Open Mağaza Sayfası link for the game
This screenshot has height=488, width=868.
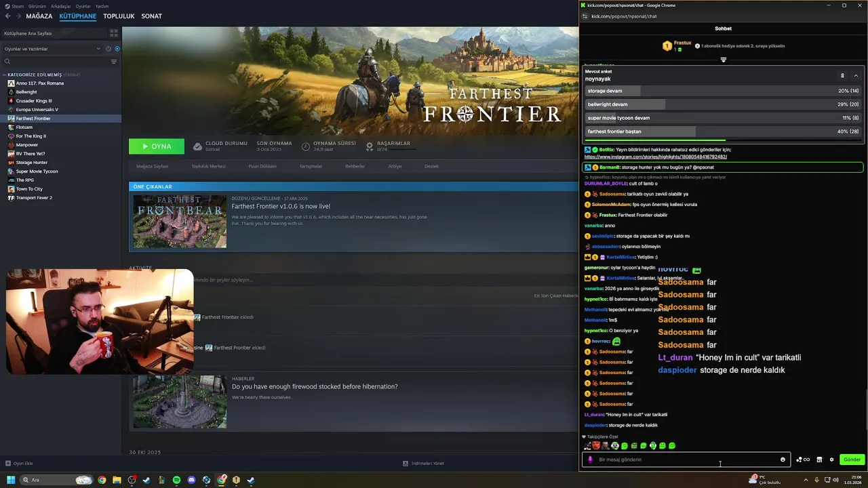152,166
